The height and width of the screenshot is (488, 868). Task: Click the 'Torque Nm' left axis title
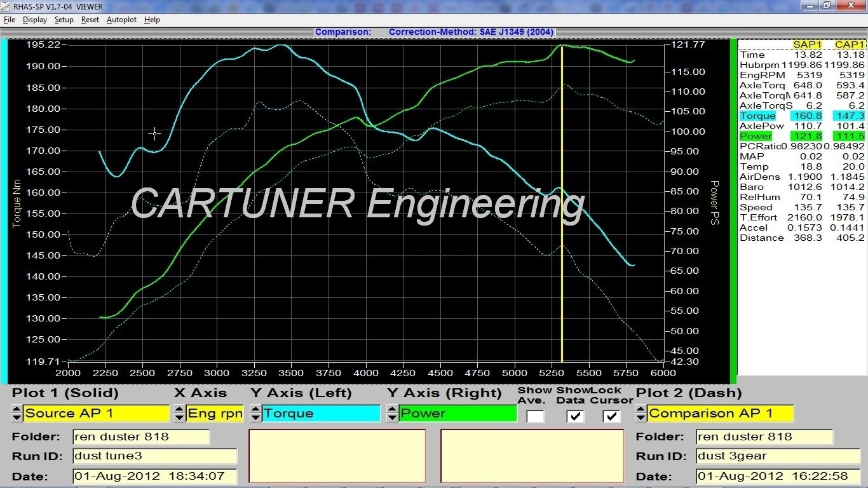(17, 203)
